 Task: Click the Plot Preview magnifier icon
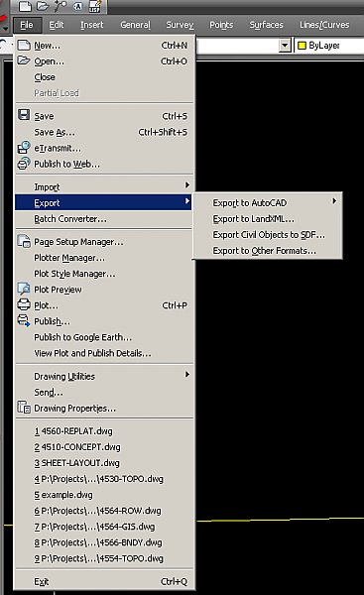24,289
